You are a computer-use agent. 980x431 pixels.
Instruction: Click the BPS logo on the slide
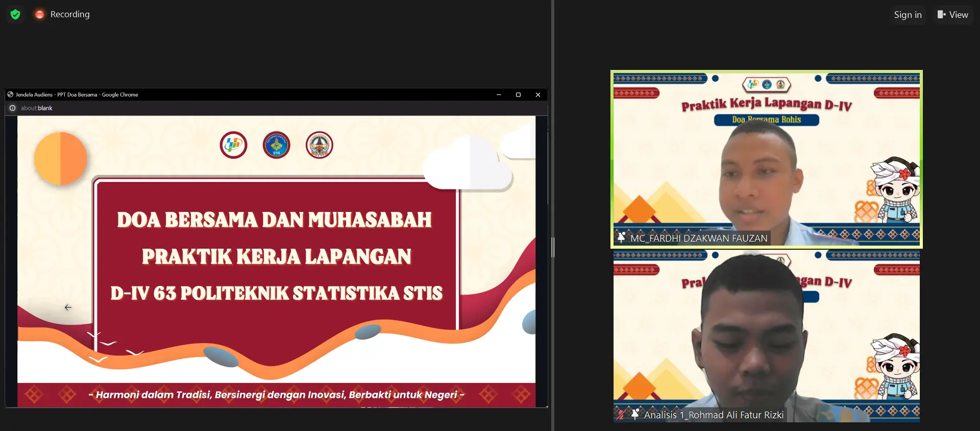(x=234, y=145)
